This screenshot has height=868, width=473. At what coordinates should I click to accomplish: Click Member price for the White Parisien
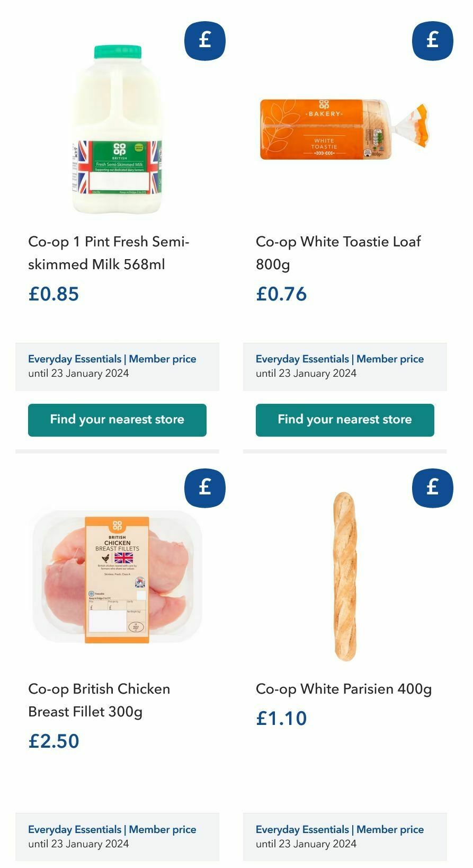(389, 829)
